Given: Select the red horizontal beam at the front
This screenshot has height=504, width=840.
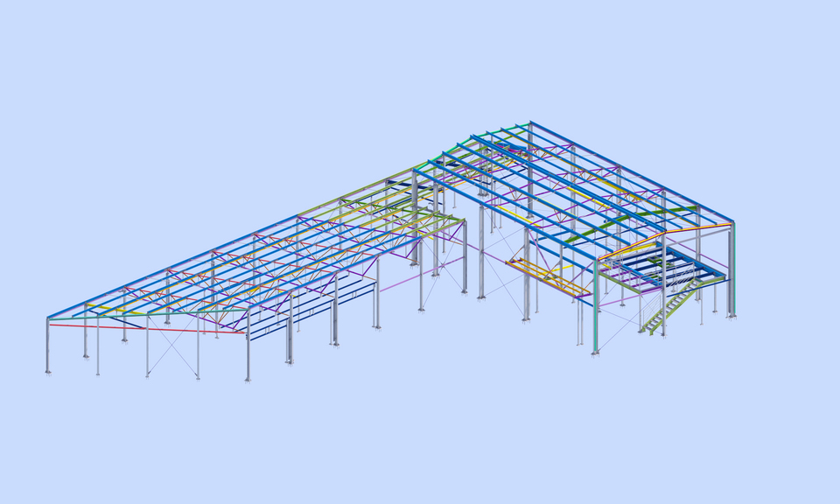Looking at the screenshot, I should click(146, 329).
